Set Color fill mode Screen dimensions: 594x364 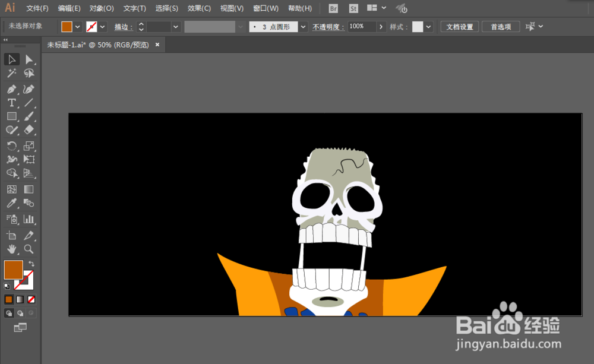[9, 300]
